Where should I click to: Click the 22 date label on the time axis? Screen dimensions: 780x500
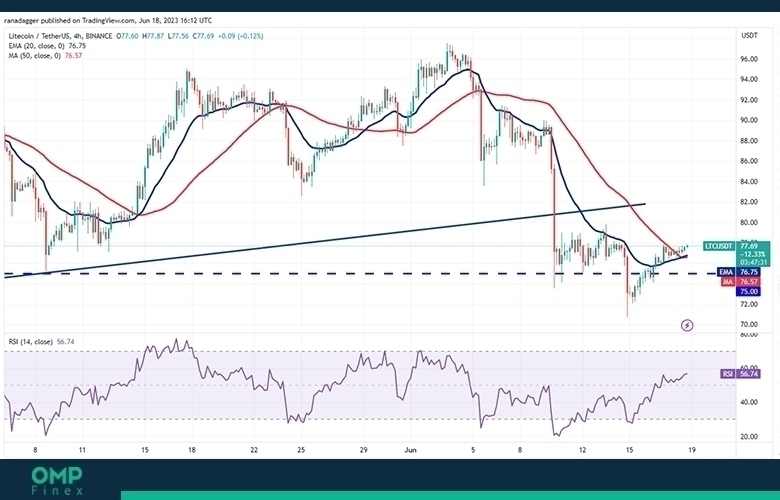(x=254, y=450)
